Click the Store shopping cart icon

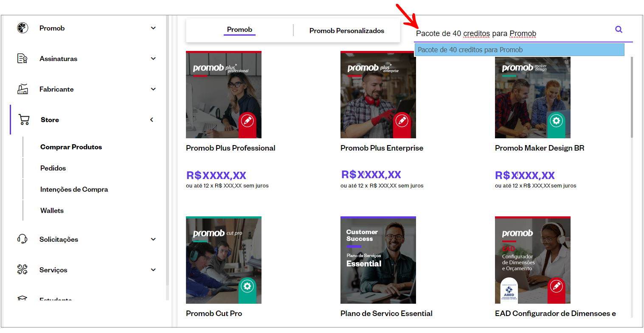point(24,120)
